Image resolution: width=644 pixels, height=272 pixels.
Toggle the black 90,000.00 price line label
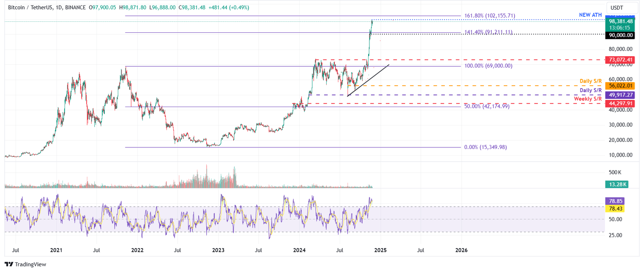(x=621, y=35)
